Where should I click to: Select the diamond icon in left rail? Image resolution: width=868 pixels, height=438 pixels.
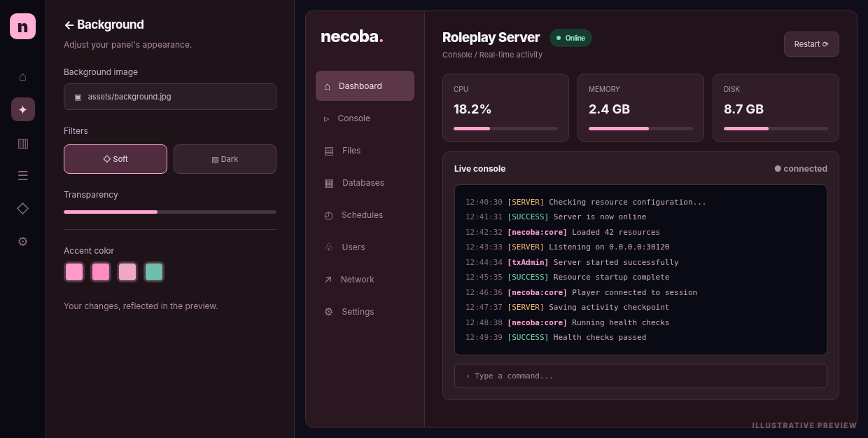tap(22, 208)
